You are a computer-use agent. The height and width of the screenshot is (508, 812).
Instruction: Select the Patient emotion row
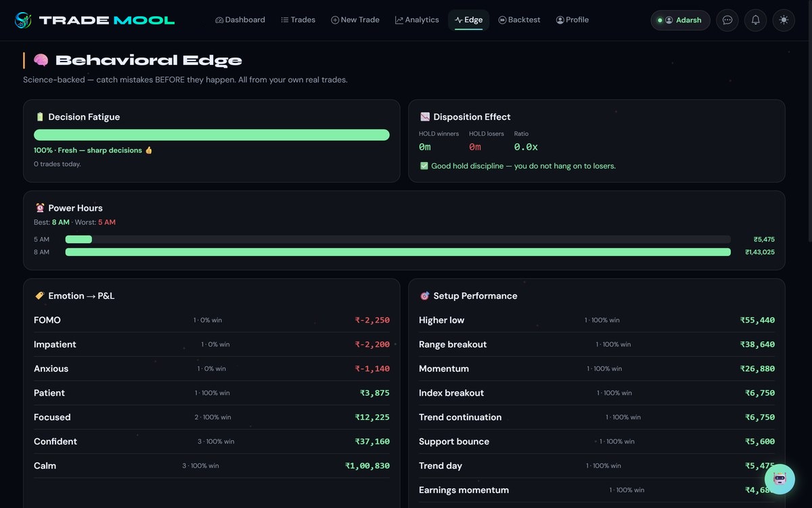[x=212, y=393]
